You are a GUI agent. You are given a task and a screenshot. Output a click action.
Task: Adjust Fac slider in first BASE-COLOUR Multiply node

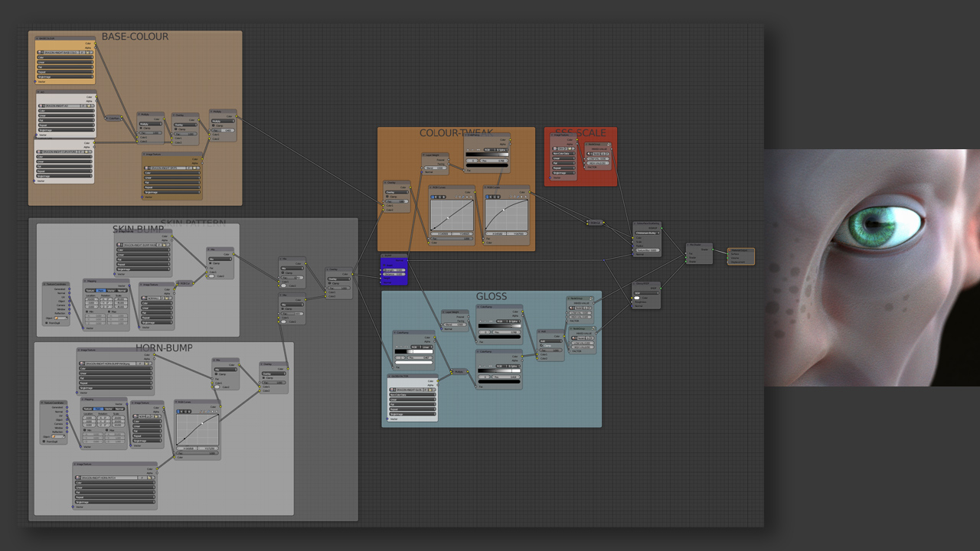pyautogui.click(x=151, y=132)
